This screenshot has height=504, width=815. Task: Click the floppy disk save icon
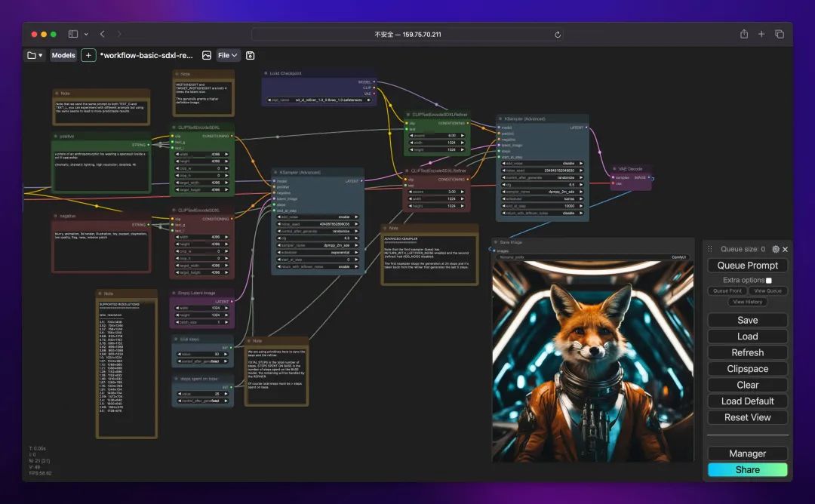click(250, 55)
